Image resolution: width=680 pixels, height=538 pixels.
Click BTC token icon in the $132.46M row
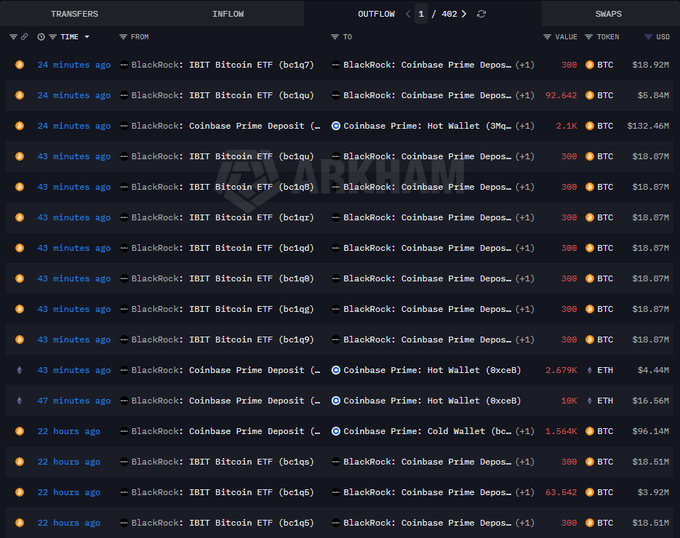click(x=589, y=126)
